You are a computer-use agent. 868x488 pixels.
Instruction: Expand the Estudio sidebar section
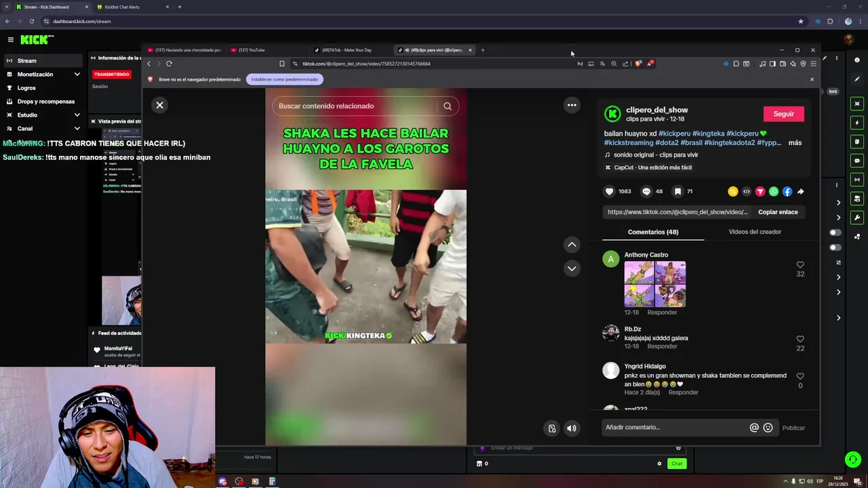[x=77, y=115]
